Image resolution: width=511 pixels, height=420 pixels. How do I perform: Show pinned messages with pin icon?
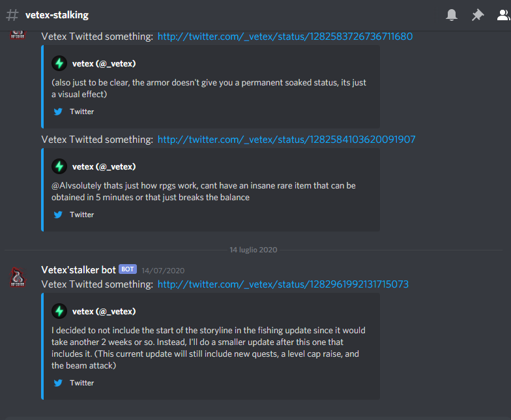[477, 15]
